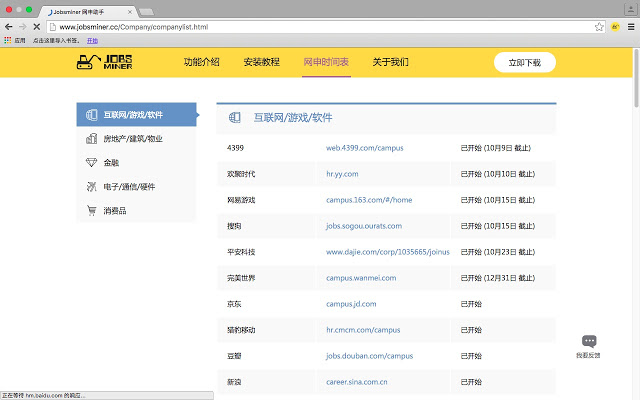Click the 开始 bookmarks bar link
The width and height of the screenshot is (640, 400).
[x=92, y=40]
